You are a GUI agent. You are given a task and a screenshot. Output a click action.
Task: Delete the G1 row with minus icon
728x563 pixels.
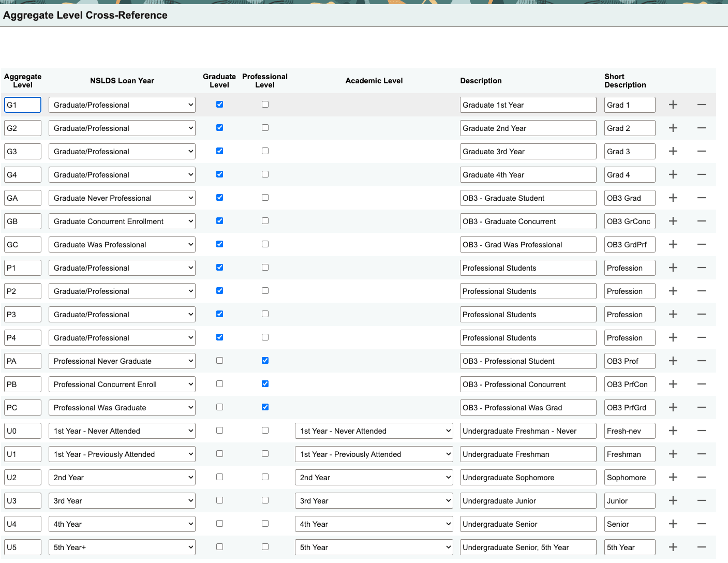[x=702, y=105]
